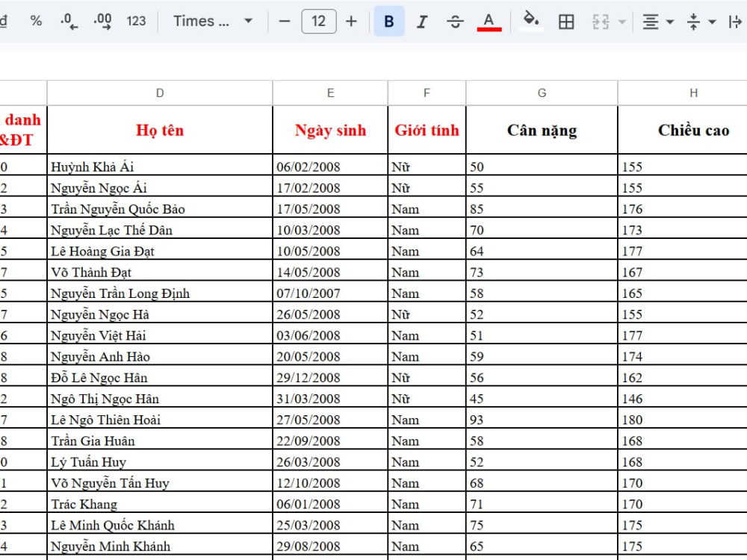Viewport: 747px width, 560px height.
Task: Expand the merge cells dropdown arrow
Action: click(622, 22)
